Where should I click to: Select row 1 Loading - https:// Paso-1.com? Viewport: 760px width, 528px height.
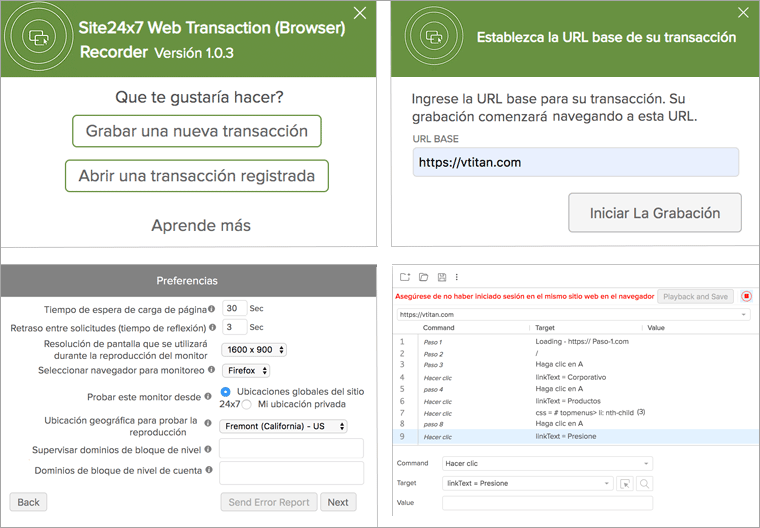pos(575,341)
